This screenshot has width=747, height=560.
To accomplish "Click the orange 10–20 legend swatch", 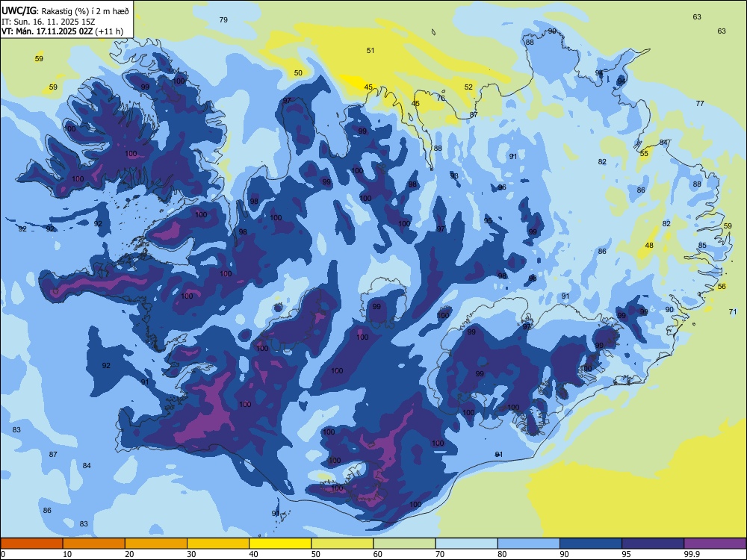I will click(94, 544).
